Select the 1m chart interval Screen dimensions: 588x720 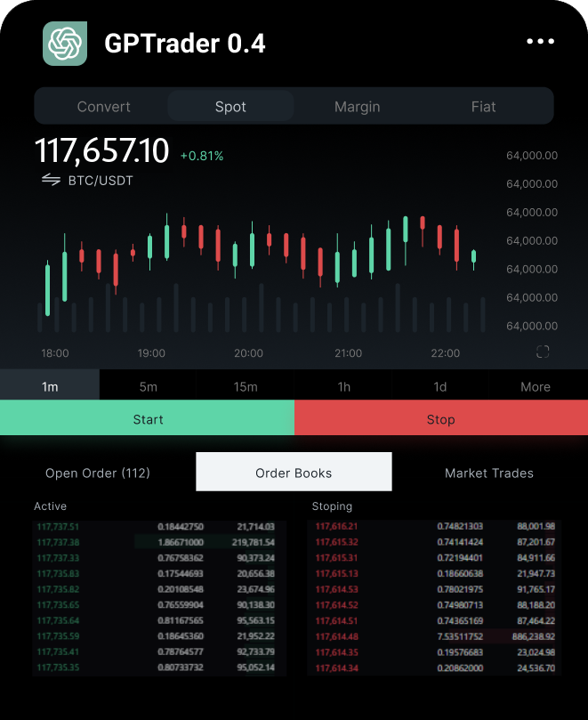50,386
